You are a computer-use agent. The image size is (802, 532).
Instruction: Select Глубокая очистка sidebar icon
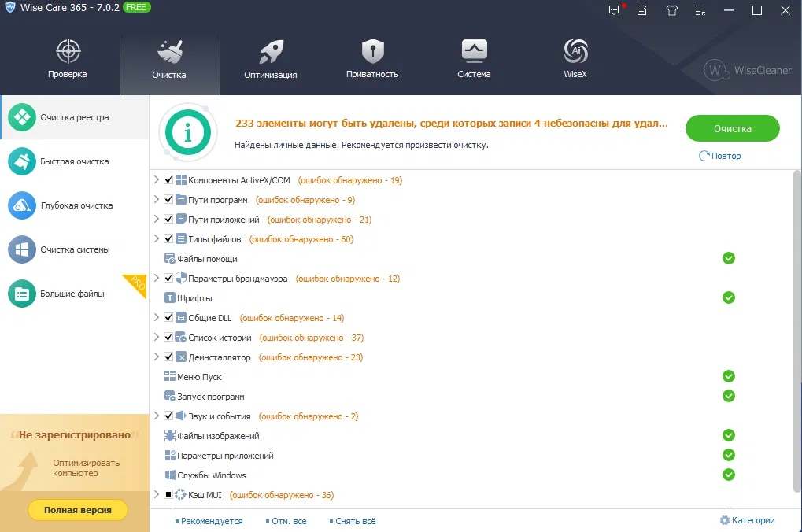click(x=22, y=205)
